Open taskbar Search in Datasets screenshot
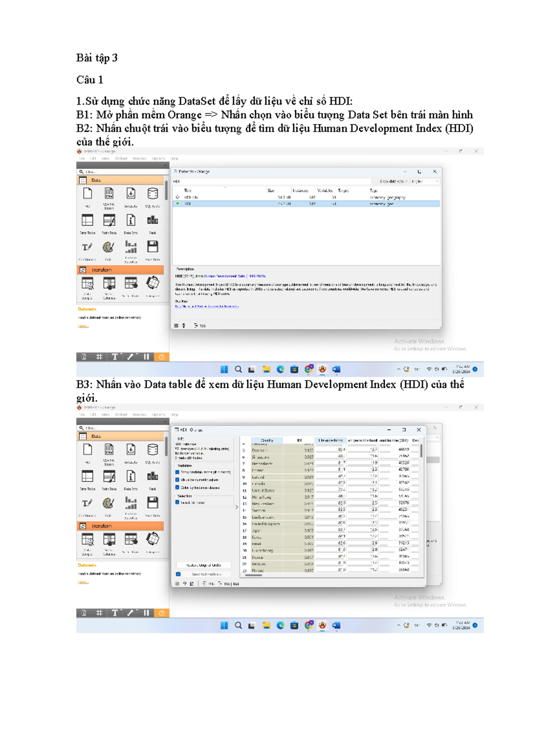 point(239,369)
